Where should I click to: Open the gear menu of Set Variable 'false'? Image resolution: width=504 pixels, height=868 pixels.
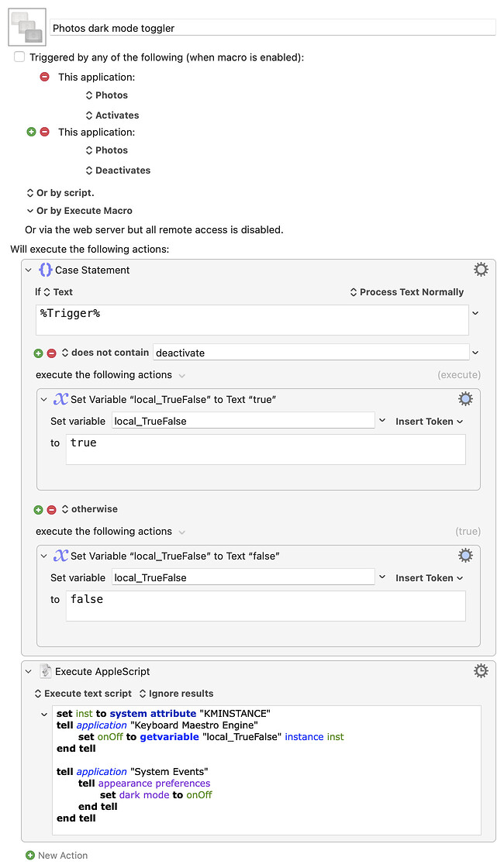click(x=466, y=555)
